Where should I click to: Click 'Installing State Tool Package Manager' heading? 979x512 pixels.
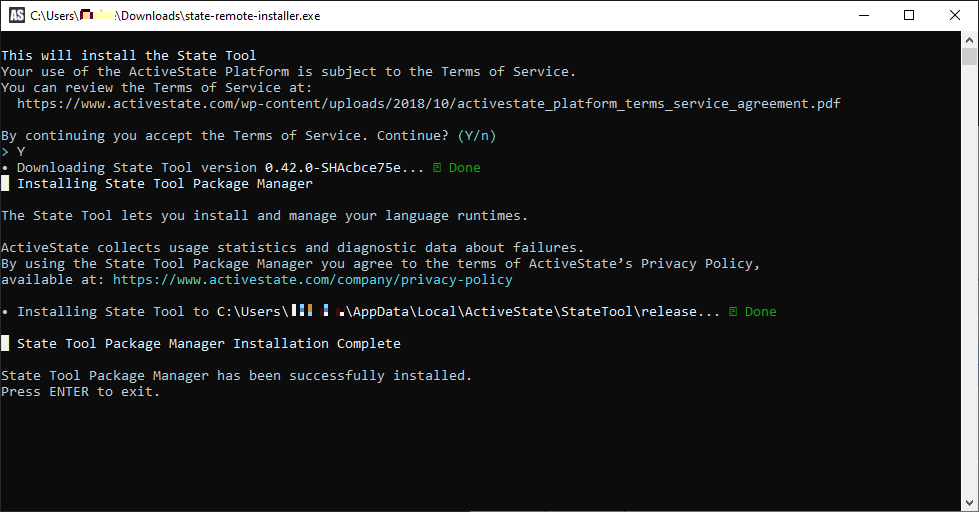click(165, 184)
